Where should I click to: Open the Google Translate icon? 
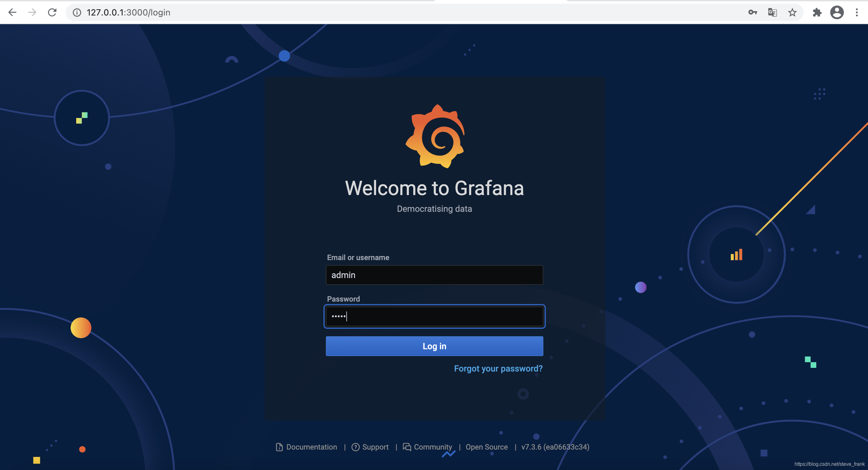point(772,12)
